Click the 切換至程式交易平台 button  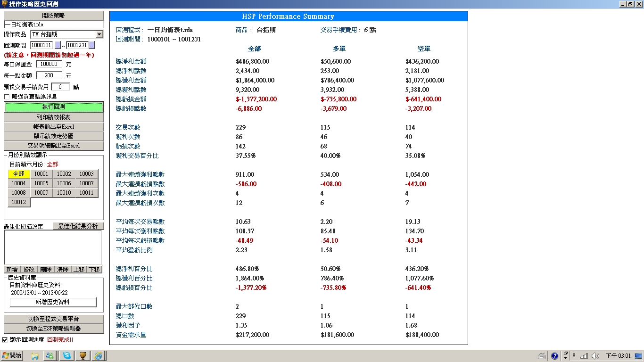point(54,319)
